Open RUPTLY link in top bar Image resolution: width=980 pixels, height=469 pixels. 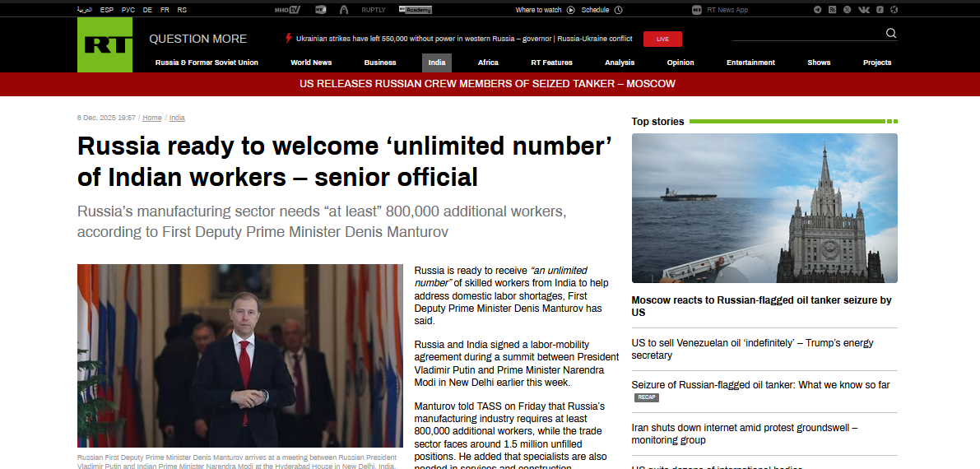click(373, 9)
